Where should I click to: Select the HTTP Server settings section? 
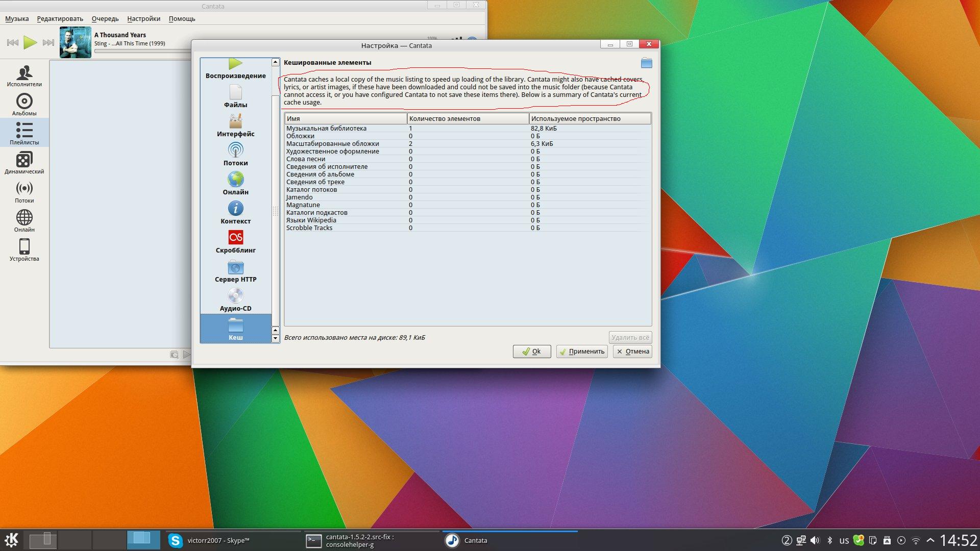[235, 271]
